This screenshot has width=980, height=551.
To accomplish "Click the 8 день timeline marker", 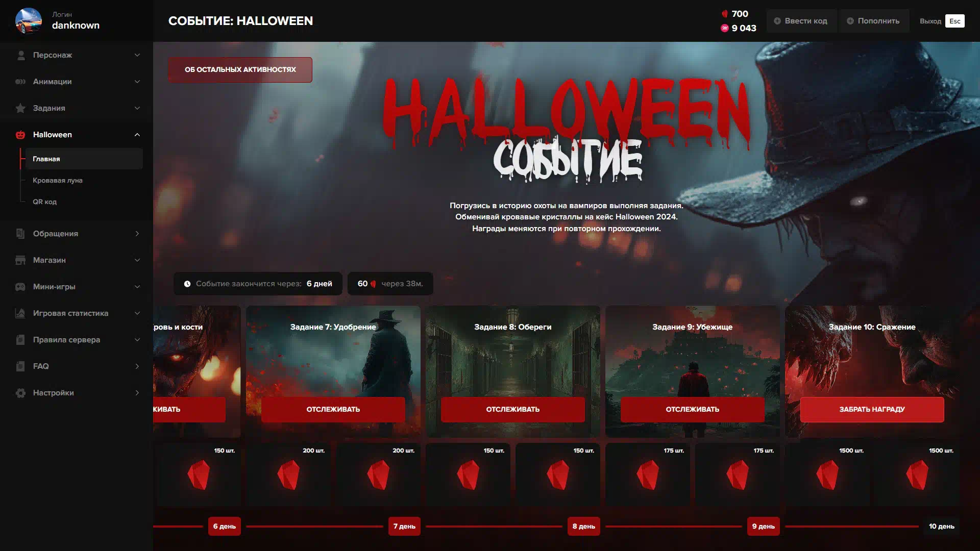I will (x=584, y=526).
